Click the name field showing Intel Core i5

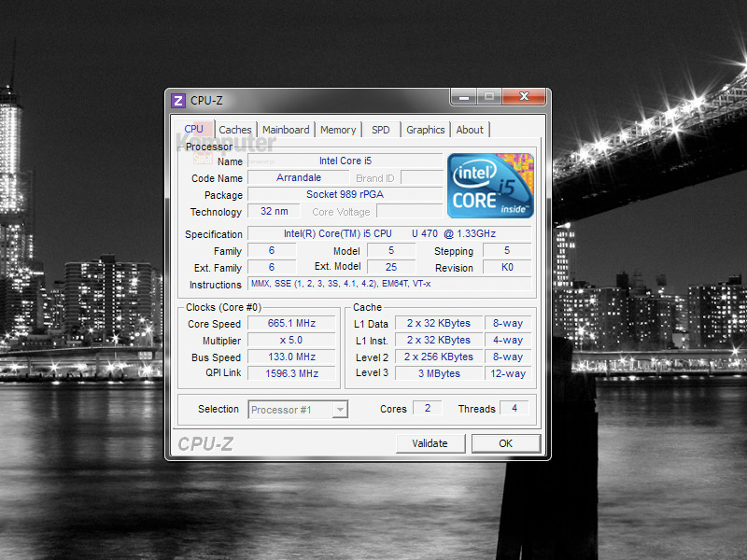(x=345, y=161)
